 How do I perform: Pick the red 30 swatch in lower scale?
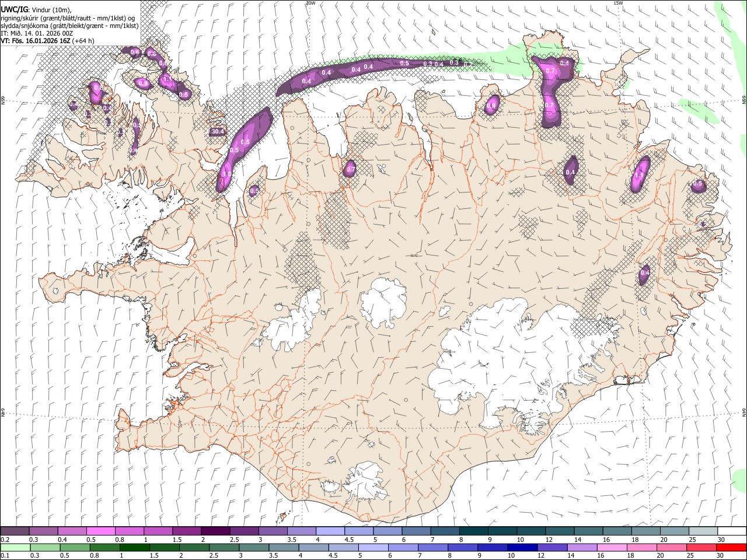731,548
